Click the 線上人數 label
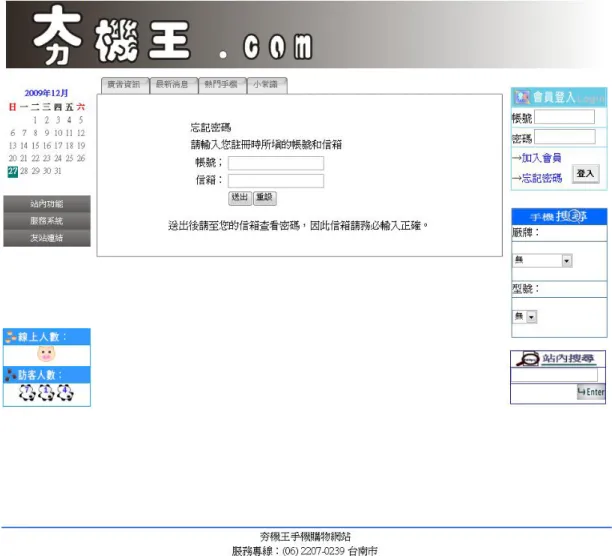This screenshot has height=556, width=612. click(42, 337)
